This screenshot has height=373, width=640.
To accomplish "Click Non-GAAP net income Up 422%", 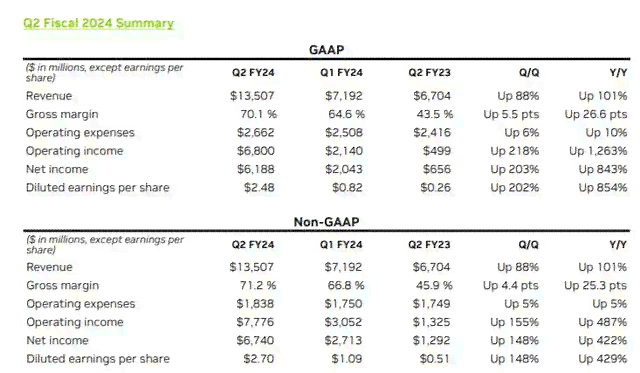I will pos(602,340).
